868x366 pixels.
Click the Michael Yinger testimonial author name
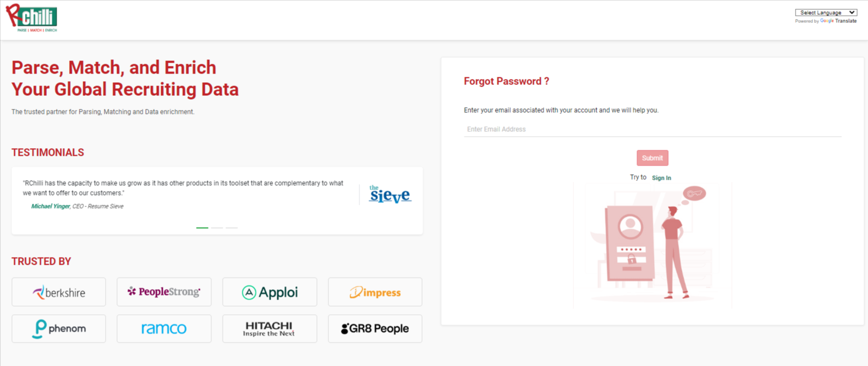(50, 206)
